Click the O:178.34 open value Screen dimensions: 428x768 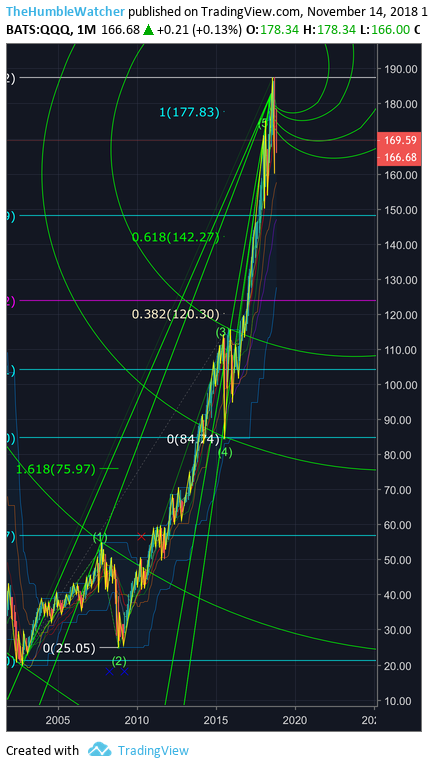coord(272,30)
